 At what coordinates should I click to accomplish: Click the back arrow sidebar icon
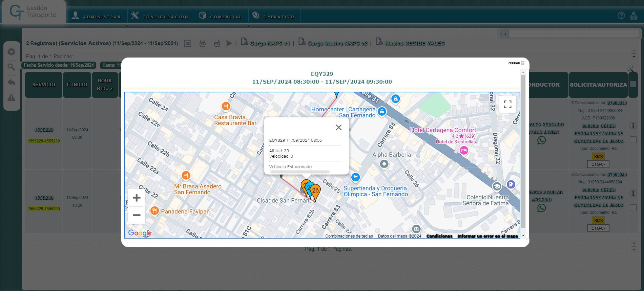click(12, 82)
